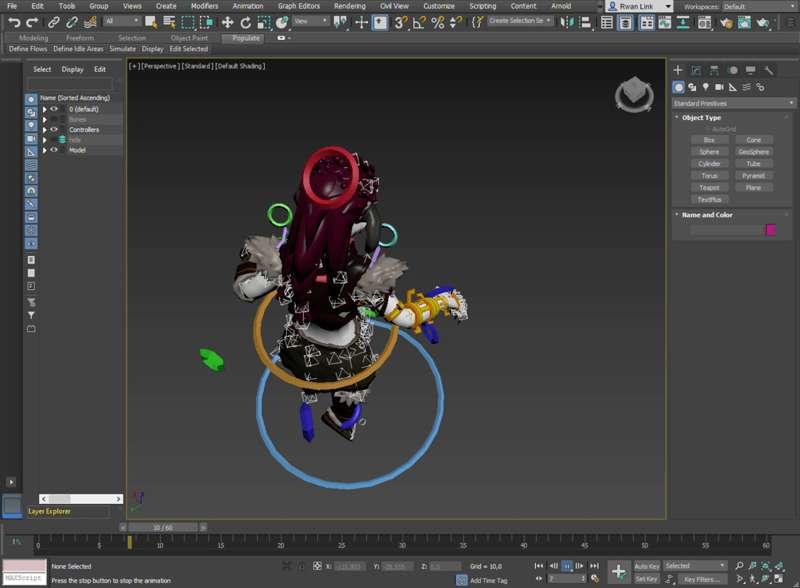
Task: Open Select by Name list icon
Action: 169,22
